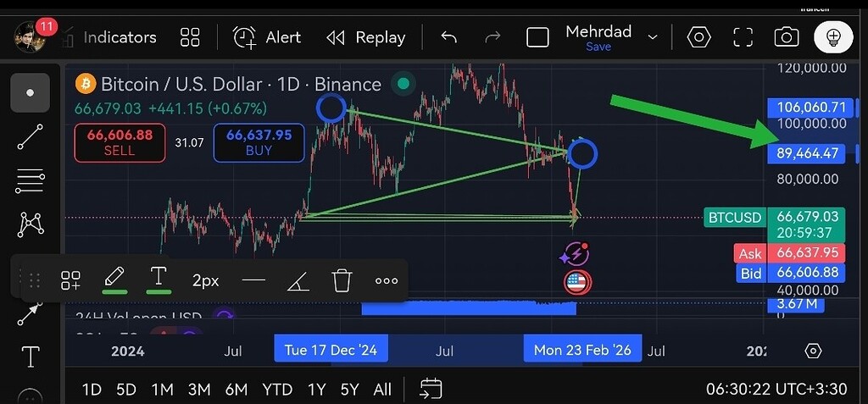
Task: Open chart settings hexagon icon
Action: click(x=699, y=37)
